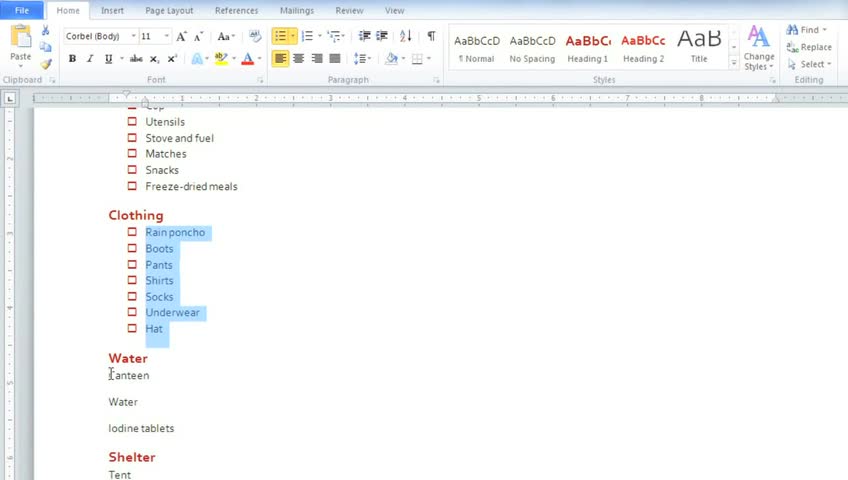Grow the font size

(181, 36)
